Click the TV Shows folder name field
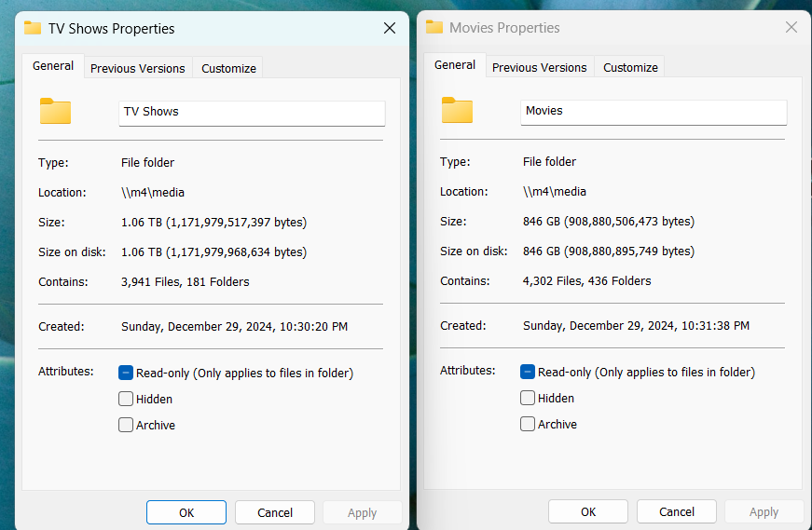Screen dimensions: 812x530 pos(253,113)
